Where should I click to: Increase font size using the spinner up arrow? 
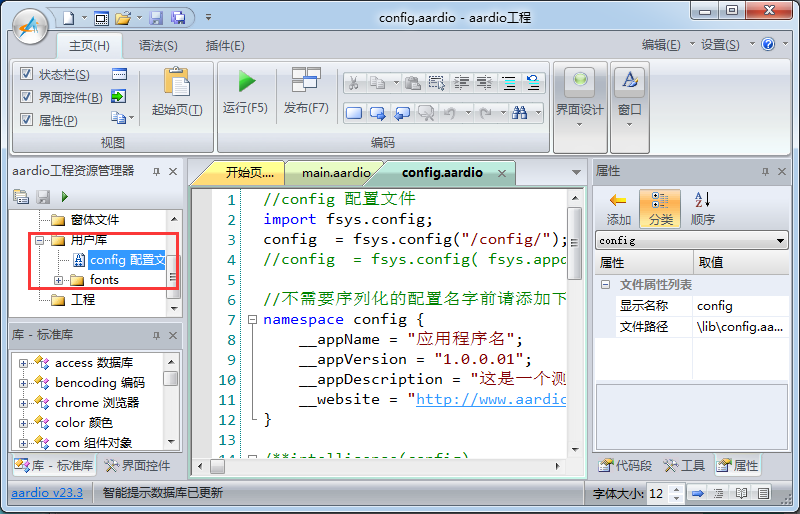coord(677,489)
